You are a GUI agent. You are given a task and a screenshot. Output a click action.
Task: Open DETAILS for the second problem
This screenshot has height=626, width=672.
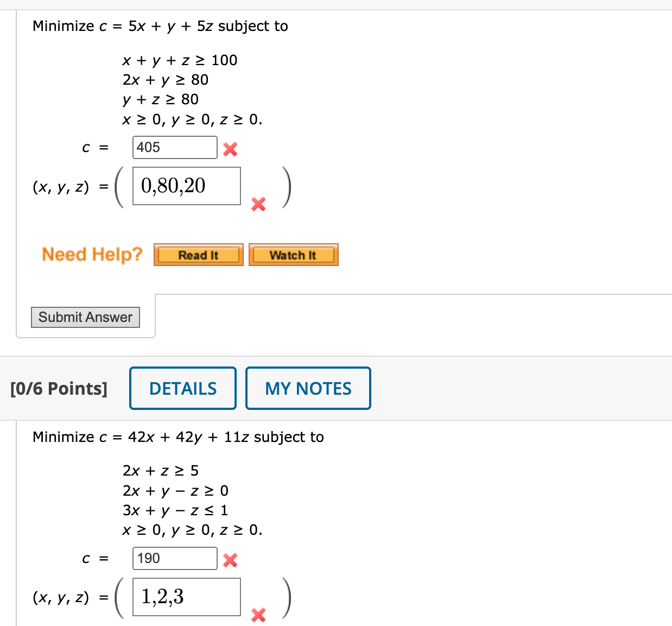coord(182,388)
